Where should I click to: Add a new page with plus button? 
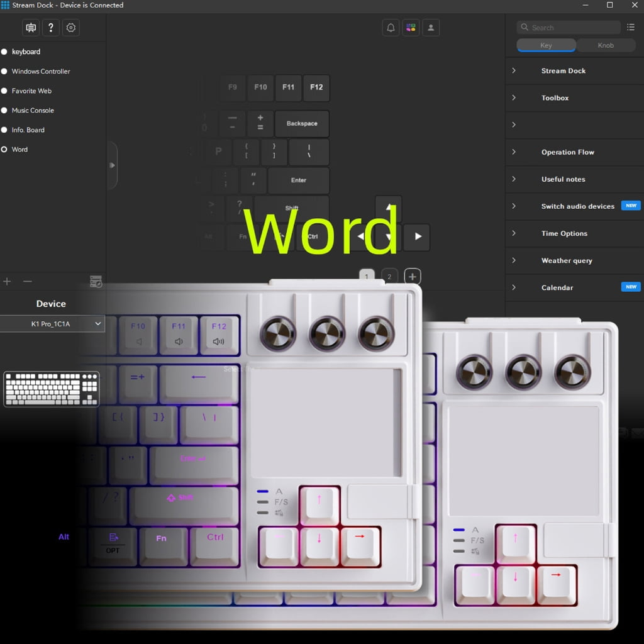coord(413,277)
